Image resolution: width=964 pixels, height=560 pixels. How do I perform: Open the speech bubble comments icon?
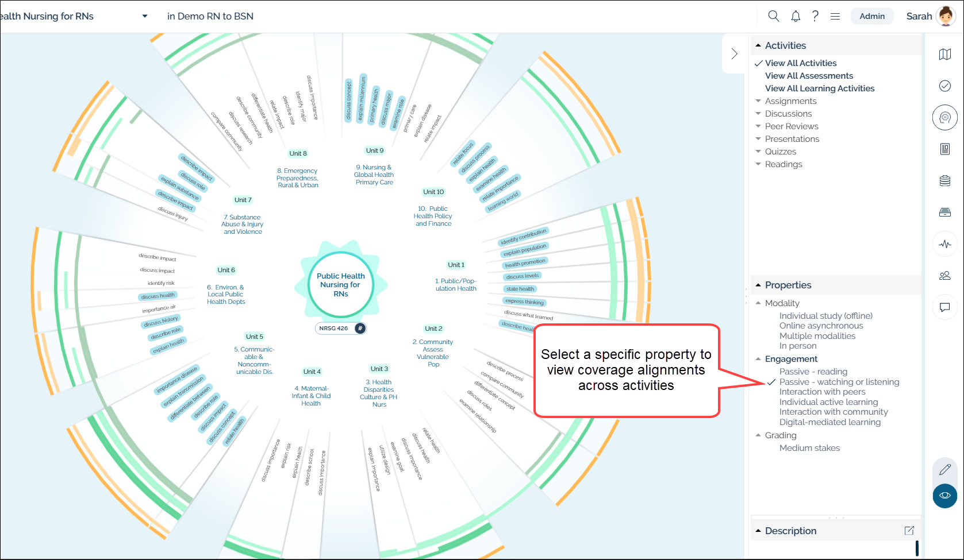click(944, 307)
